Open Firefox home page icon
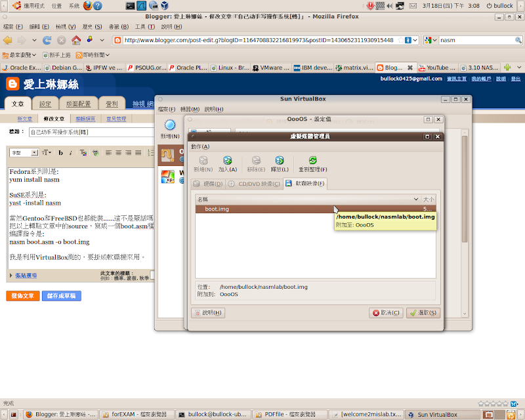Screen dimensions: 525x420 (x=76, y=40)
